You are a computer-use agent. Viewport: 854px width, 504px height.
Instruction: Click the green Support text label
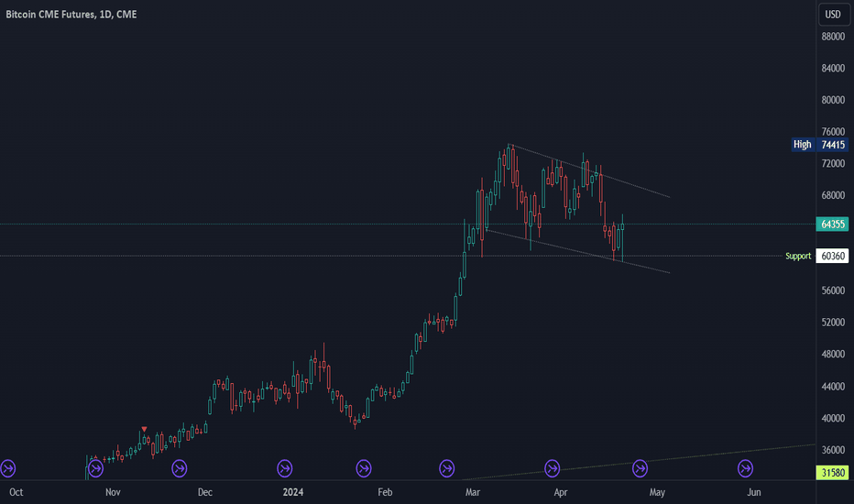[798, 256]
